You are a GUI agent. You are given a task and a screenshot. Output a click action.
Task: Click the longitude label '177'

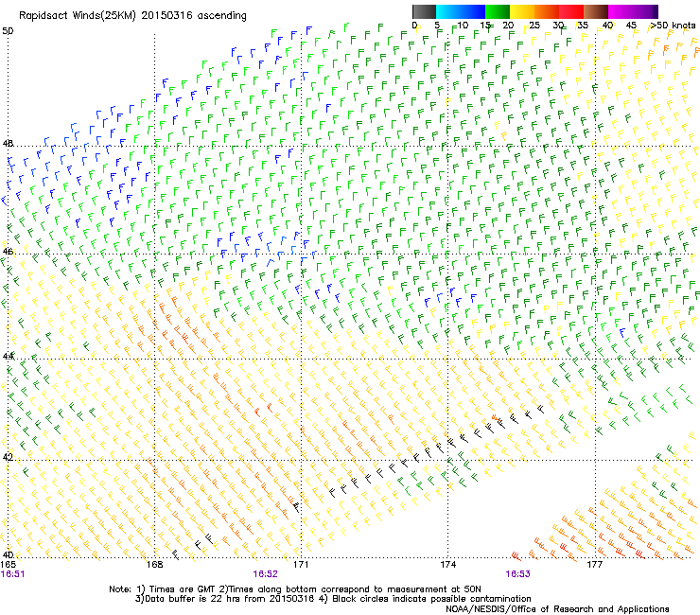coord(595,565)
